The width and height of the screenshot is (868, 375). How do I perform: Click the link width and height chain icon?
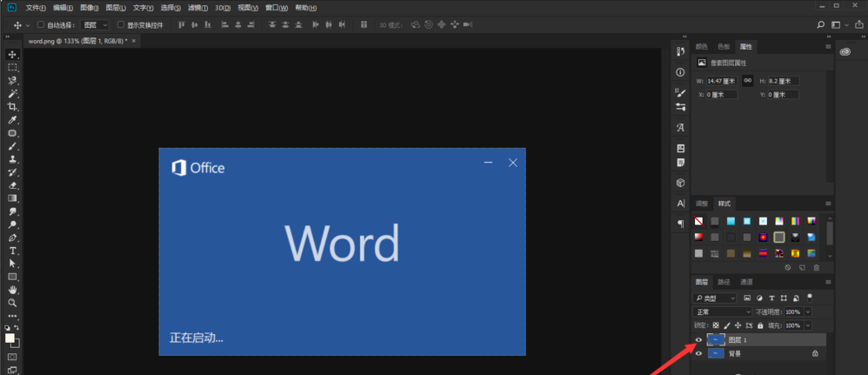tap(747, 80)
